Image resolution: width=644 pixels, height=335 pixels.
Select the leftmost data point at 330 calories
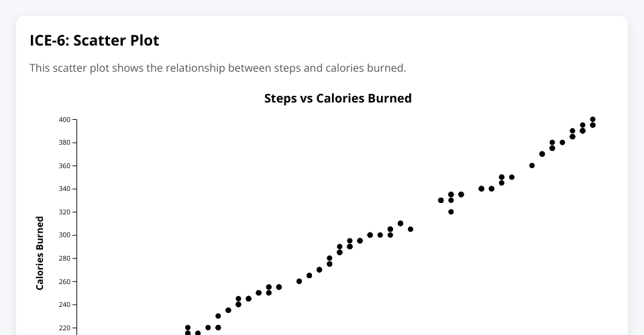coord(441,200)
